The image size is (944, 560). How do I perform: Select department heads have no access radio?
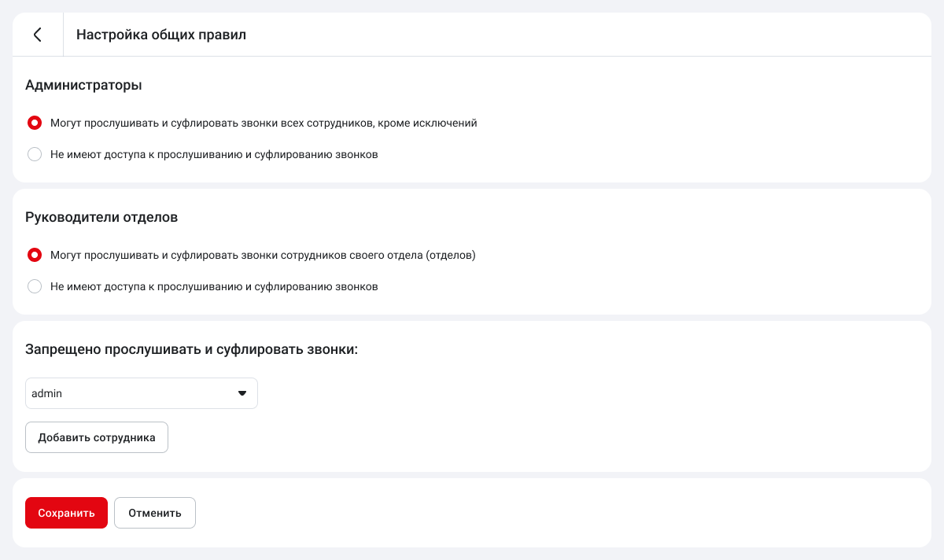tap(35, 286)
